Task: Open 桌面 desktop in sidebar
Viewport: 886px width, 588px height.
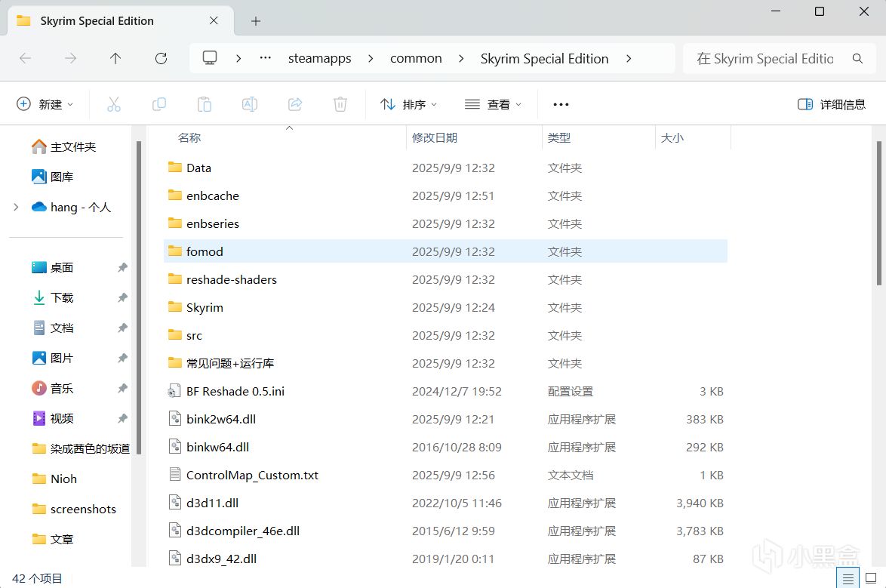Action: click(52, 267)
